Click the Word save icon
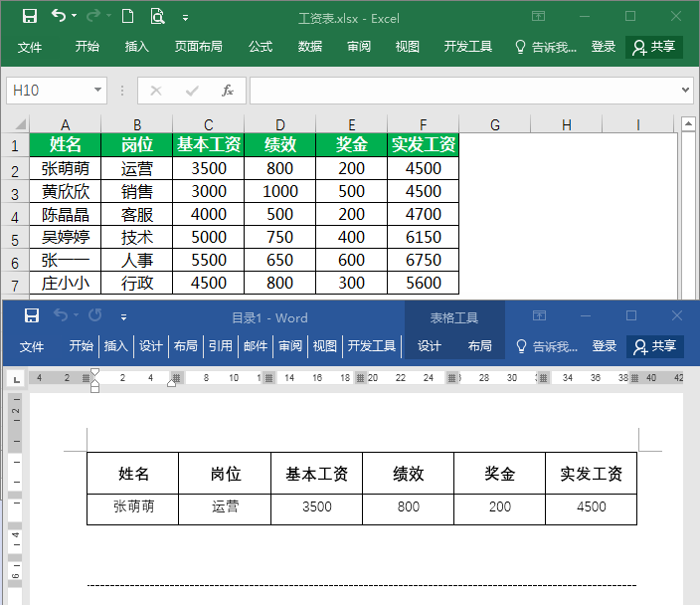Viewport: 700px width, 605px height. point(32,315)
